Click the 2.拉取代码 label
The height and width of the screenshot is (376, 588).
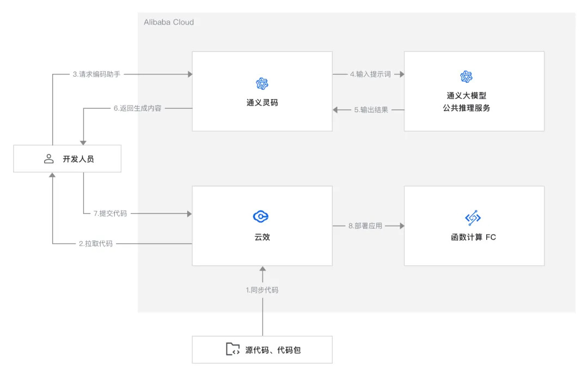95,244
